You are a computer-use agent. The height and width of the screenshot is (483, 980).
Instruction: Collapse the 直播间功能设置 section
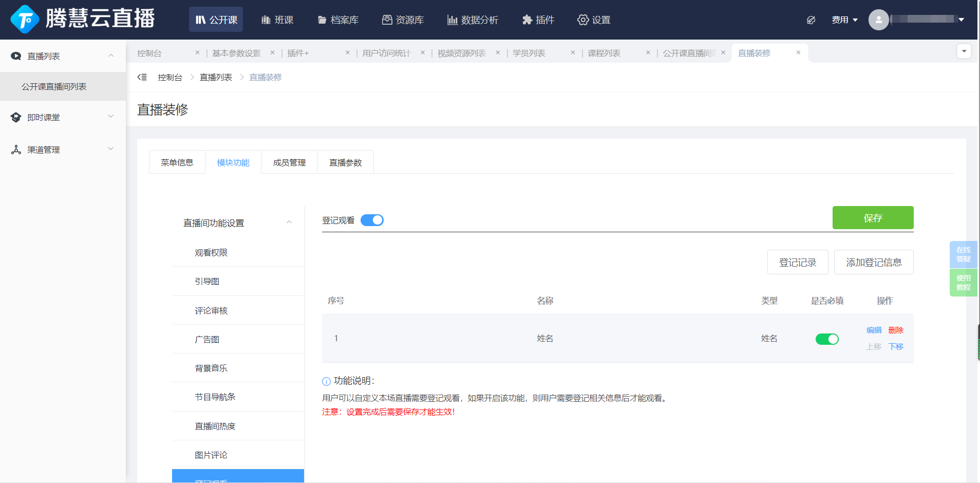point(289,222)
